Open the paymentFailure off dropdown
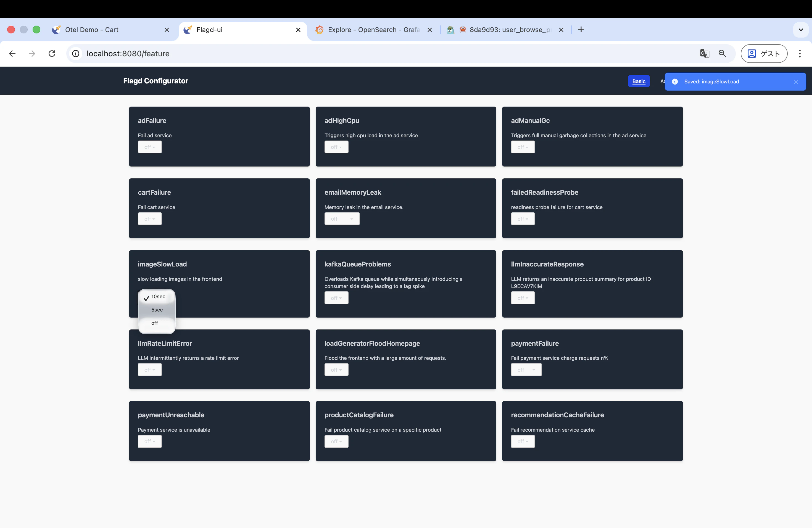 pos(526,370)
